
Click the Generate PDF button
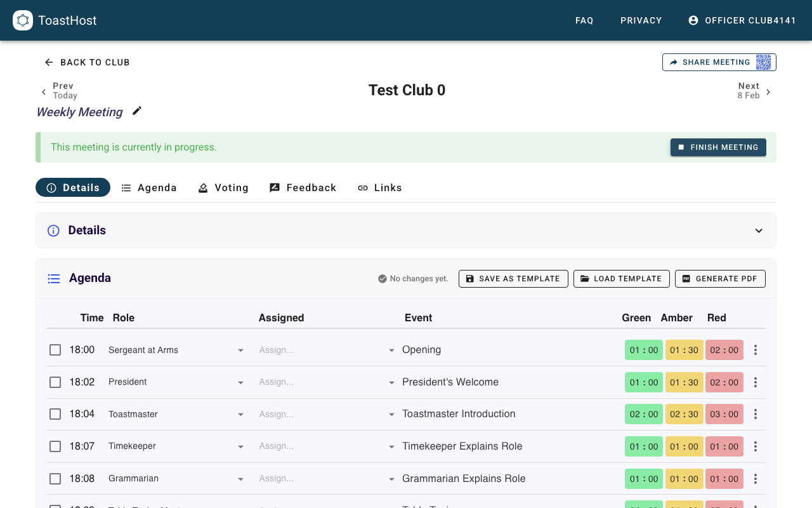720,279
